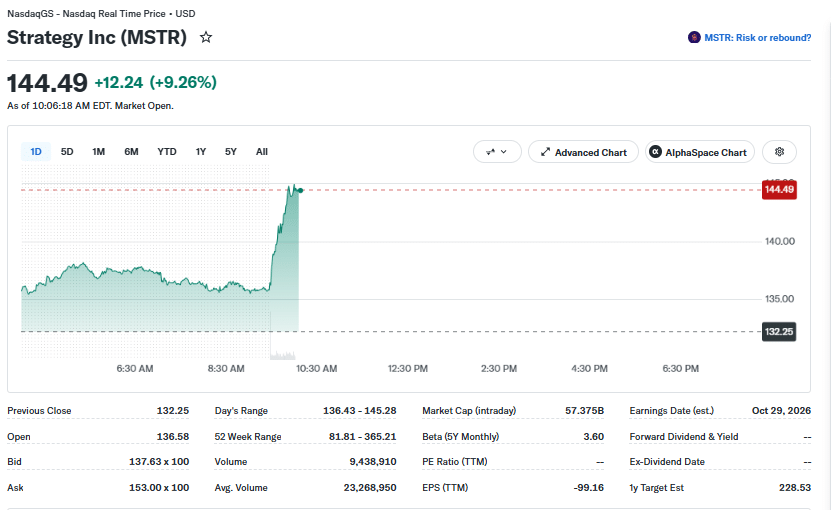831x510 pixels.
Task: Select the 1D time range tab
Action: (x=36, y=152)
